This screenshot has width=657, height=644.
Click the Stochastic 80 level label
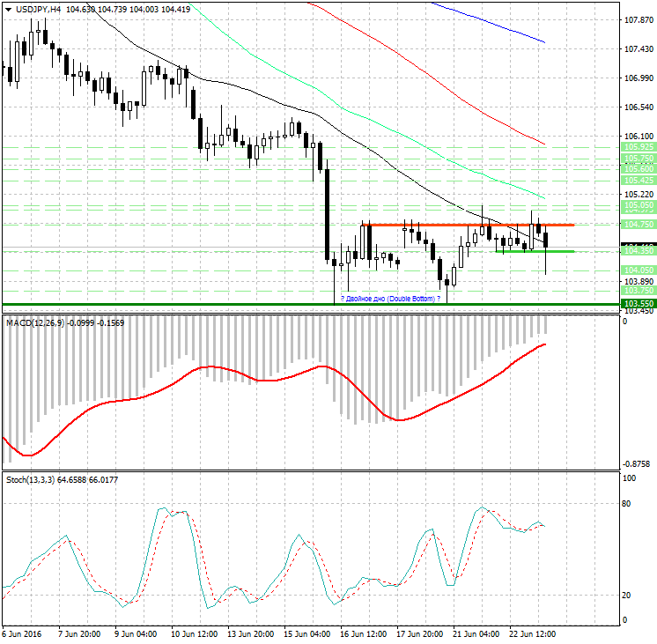[626, 504]
